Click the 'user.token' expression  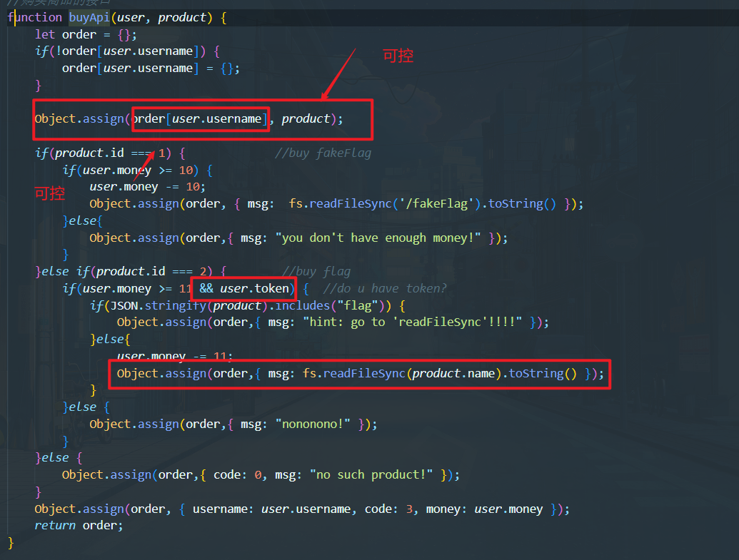pos(254,288)
